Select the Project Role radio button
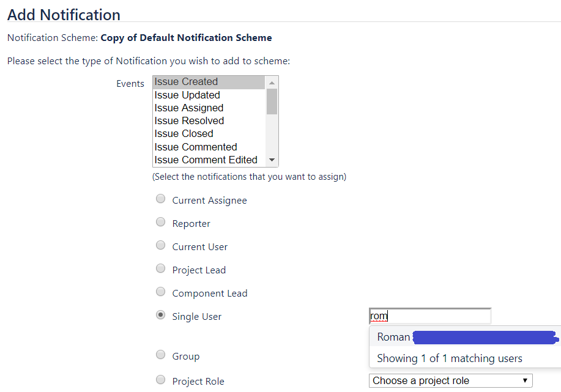 tap(161, 380)
